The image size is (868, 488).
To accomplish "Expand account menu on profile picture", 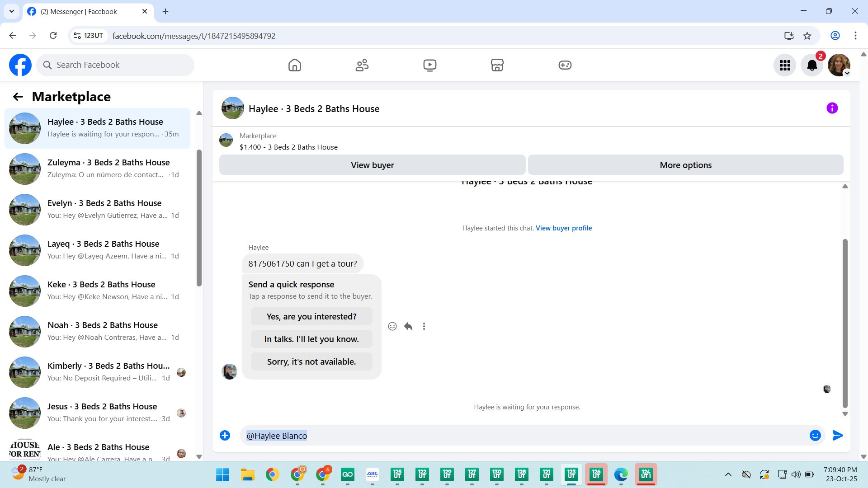I will coord(847,73).
